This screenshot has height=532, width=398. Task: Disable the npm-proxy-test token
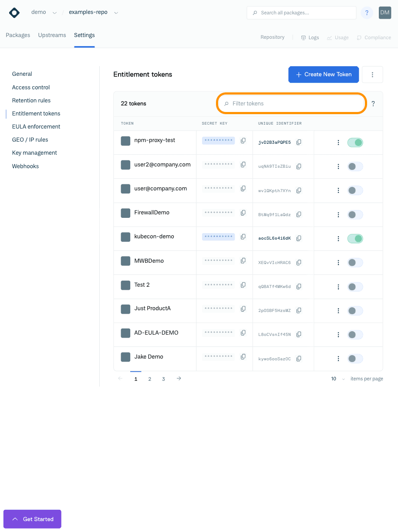[355, 142]
